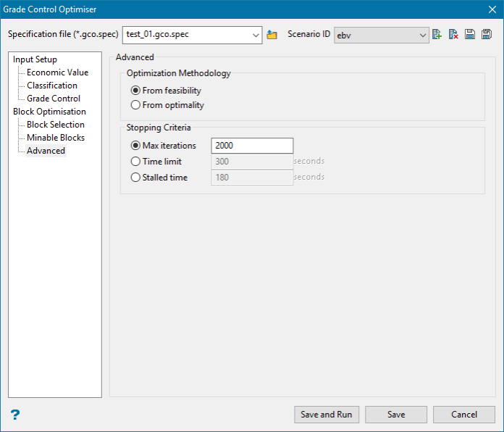Click the save scenario icon
The height and width of the screenshot is (432, 504).
pyautogui.click(x=470, y=34)
